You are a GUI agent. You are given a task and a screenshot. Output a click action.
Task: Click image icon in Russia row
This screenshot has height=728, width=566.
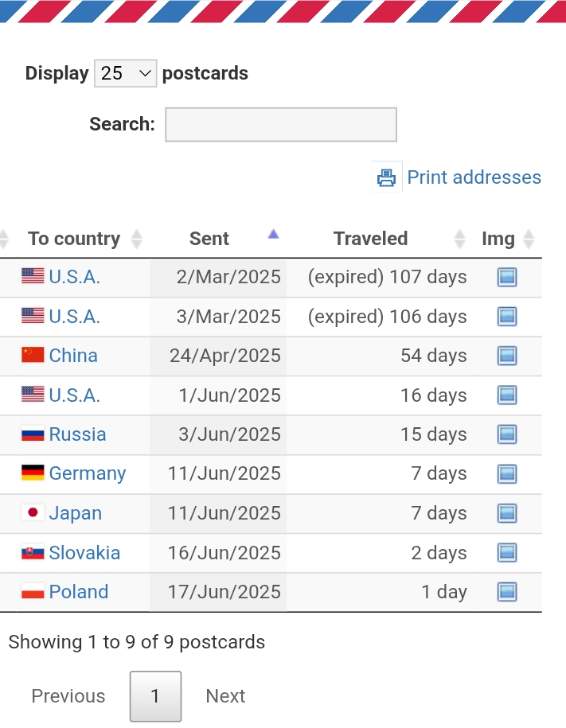tap(507, 434)
